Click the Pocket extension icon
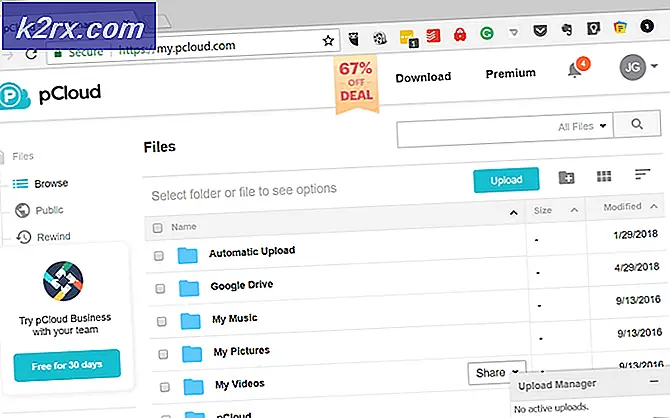The height and width of the screenshot is (418, 670). [x=540, y=30]
